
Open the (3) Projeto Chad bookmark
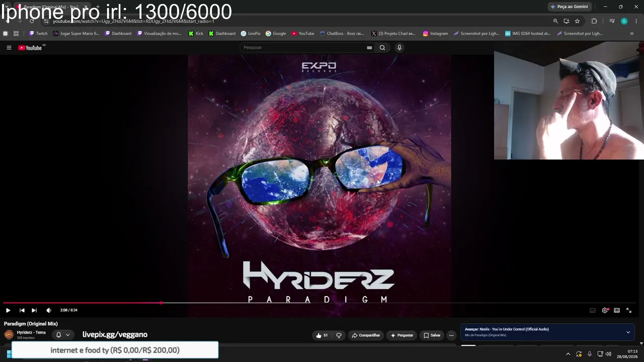pyautogui.click(x=392, y=34)
